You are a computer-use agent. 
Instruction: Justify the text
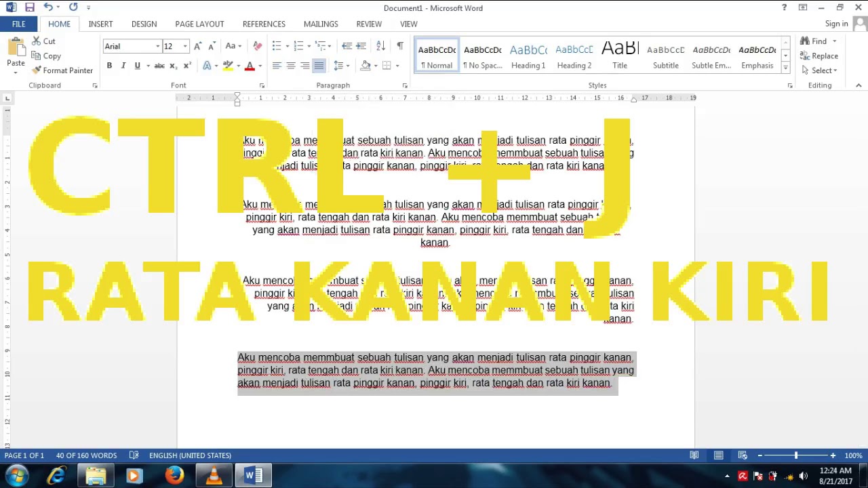(x=319, y=66)
